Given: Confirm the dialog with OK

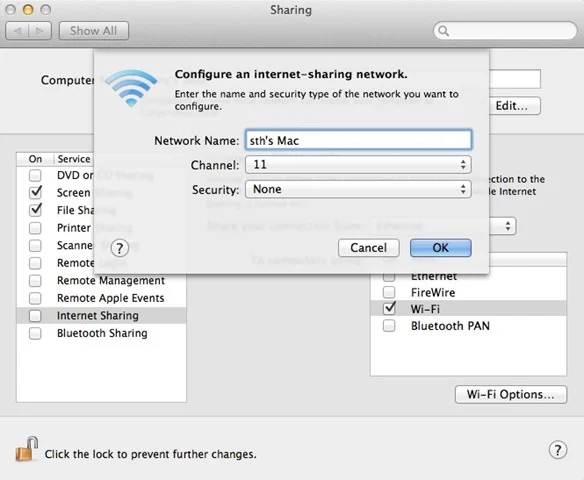Looking at the screenshot, I should point(441,248).
